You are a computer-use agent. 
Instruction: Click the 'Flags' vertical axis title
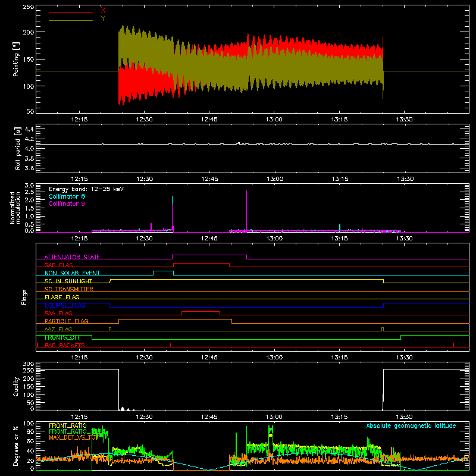pyautogui.click(x=24, y=297)
